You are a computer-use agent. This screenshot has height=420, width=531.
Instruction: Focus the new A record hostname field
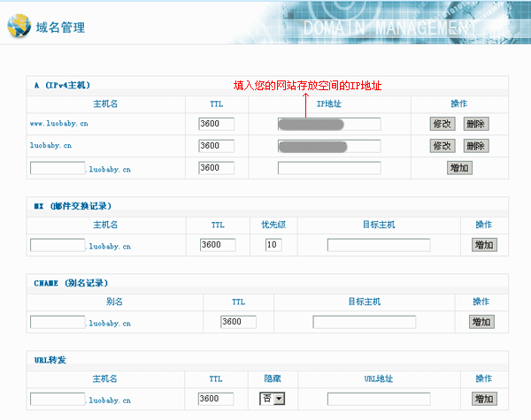[x=58, y=167]
